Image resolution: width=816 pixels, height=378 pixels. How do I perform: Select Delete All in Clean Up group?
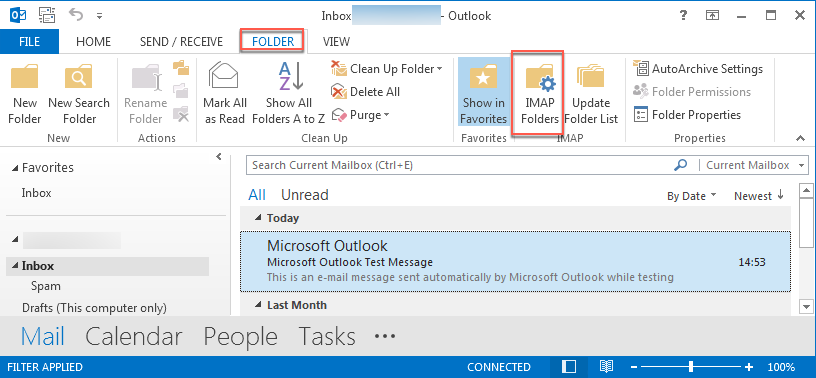point(365,92)
